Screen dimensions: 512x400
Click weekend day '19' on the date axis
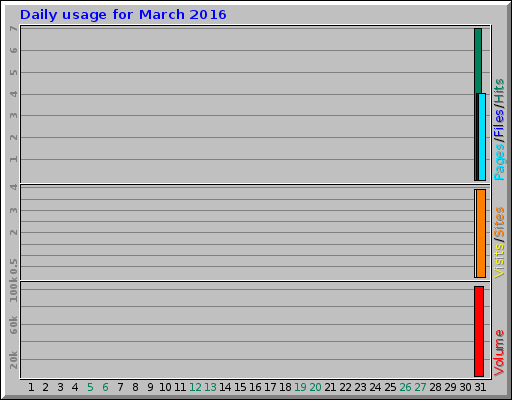pyautogui.click(x=300, y=387)
